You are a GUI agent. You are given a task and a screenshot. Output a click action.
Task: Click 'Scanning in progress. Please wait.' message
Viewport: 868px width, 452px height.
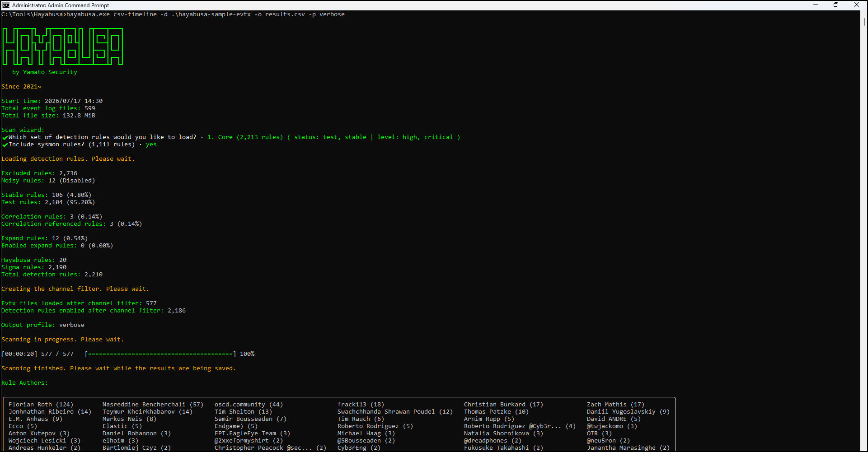click(63, 340)
